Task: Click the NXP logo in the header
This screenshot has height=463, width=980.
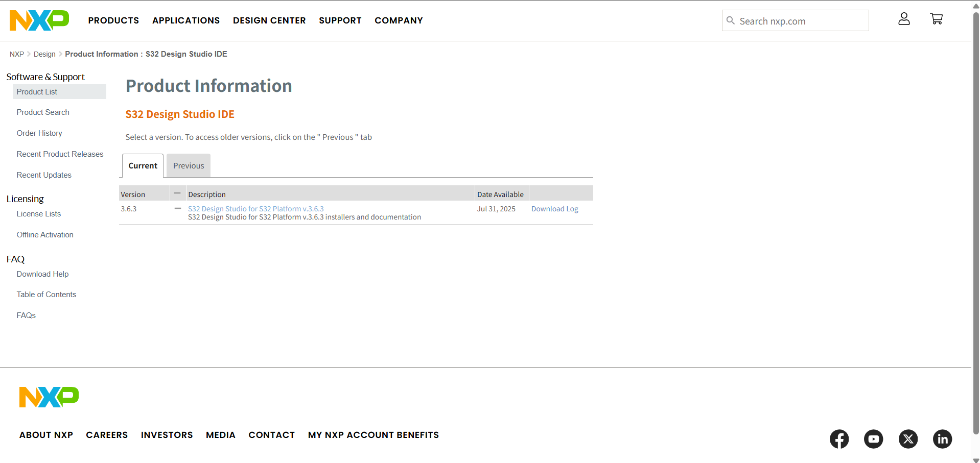Action: [39, 20]
